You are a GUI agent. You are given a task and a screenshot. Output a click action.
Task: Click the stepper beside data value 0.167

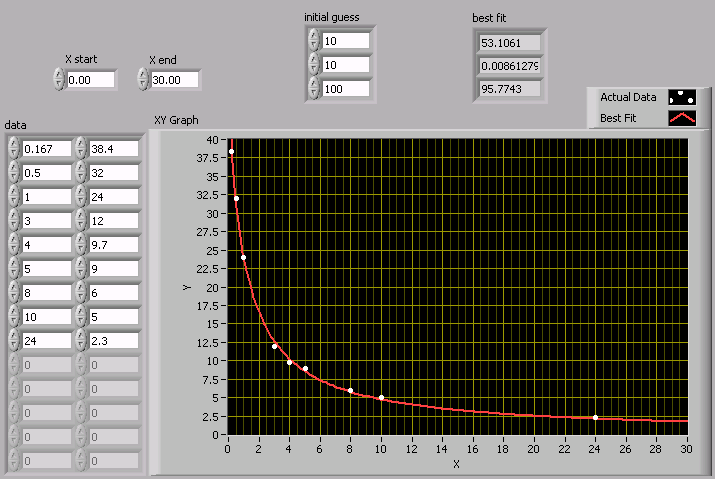tap(14, 148)
